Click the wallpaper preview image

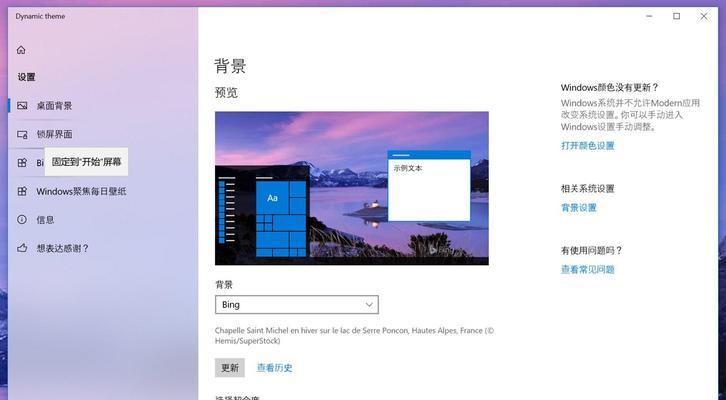[x=352, y=188]
